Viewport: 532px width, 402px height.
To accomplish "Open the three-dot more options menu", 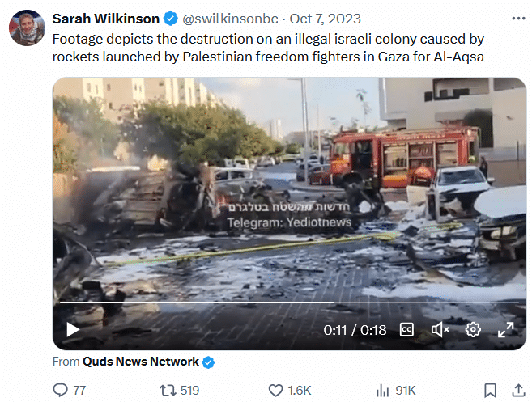I will tap(518, 19).
